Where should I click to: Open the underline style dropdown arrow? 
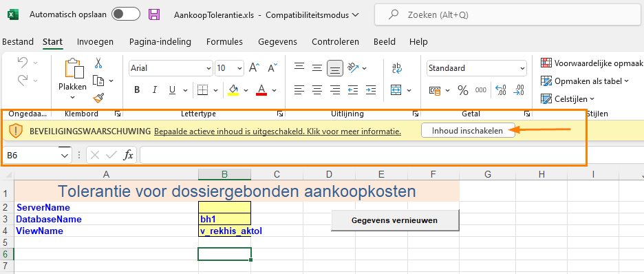click(x=185, y=90)
